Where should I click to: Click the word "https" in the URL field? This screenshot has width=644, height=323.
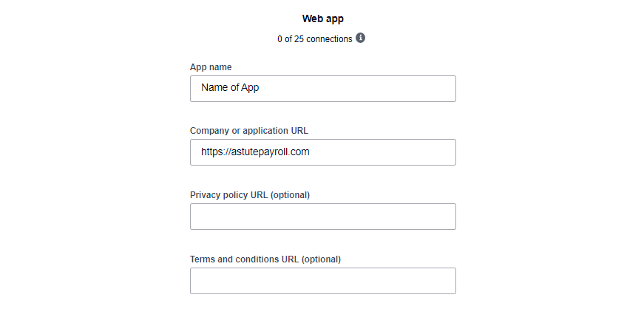[212, 152]
